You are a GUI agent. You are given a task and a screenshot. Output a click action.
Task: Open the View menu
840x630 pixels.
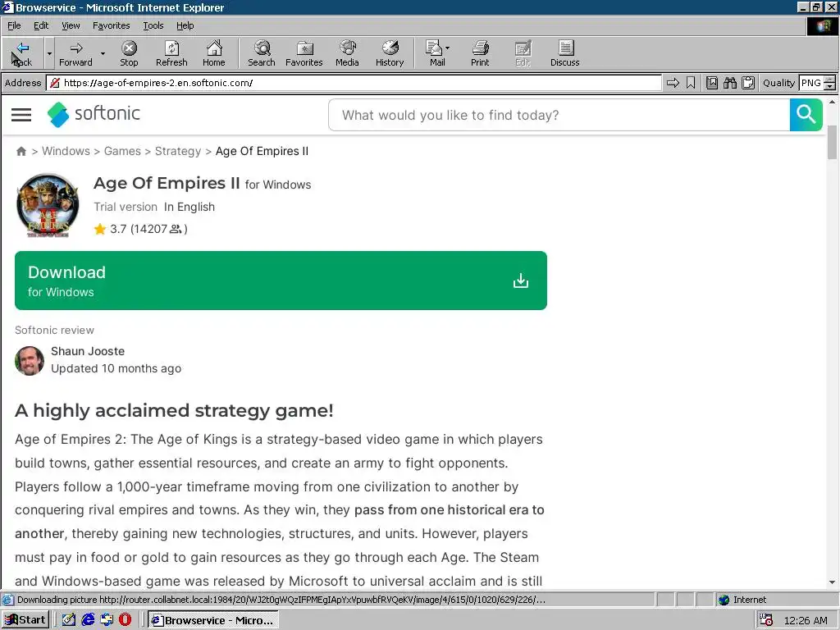click(x=71, y=25)
